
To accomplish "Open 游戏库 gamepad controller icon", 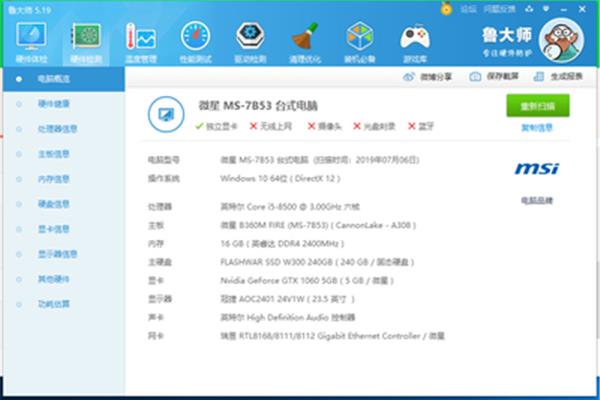I will (415, 37).
